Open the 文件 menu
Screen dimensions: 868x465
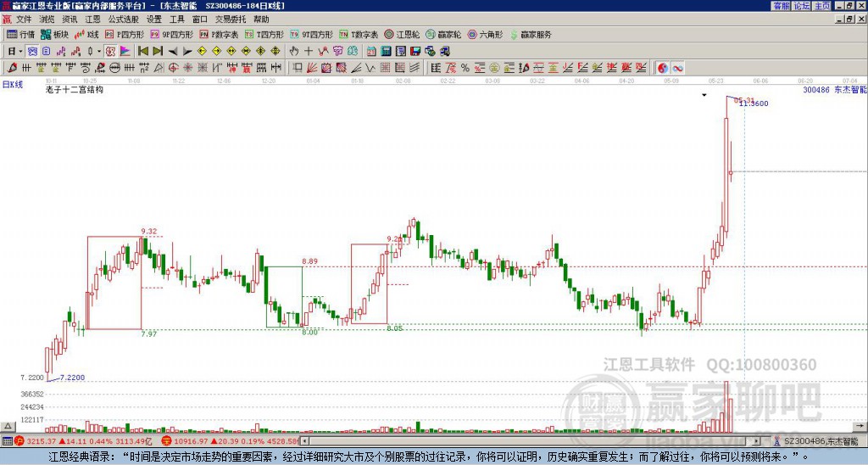coord(24,20)
